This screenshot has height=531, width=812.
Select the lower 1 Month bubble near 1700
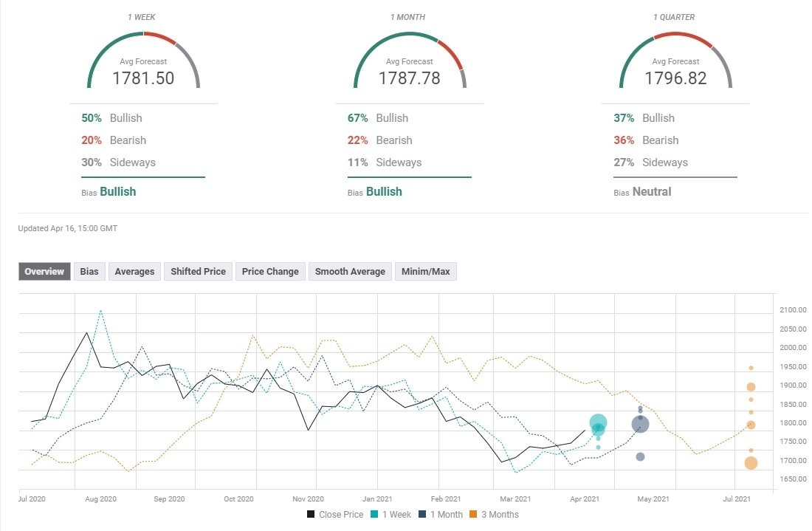click(640, 456)
